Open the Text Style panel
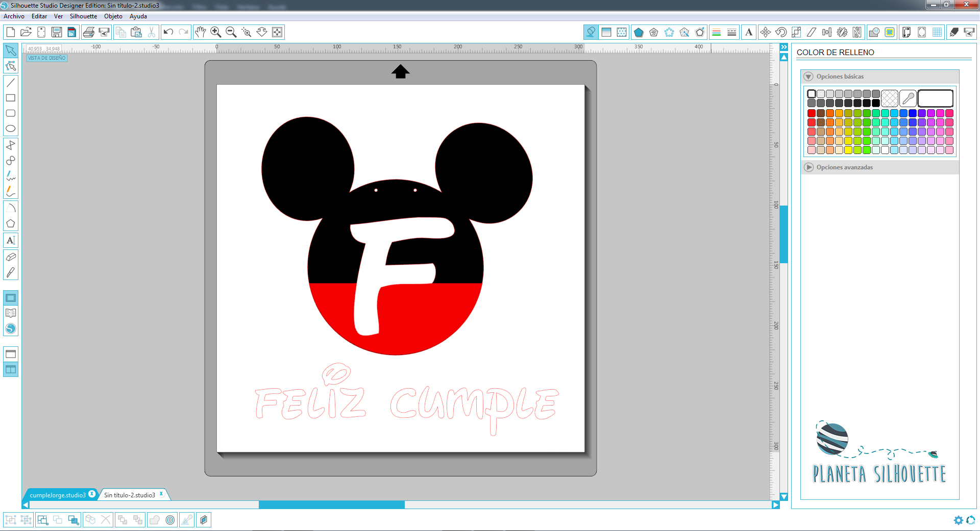Screen dimensions: 980x531 (749, 32)
